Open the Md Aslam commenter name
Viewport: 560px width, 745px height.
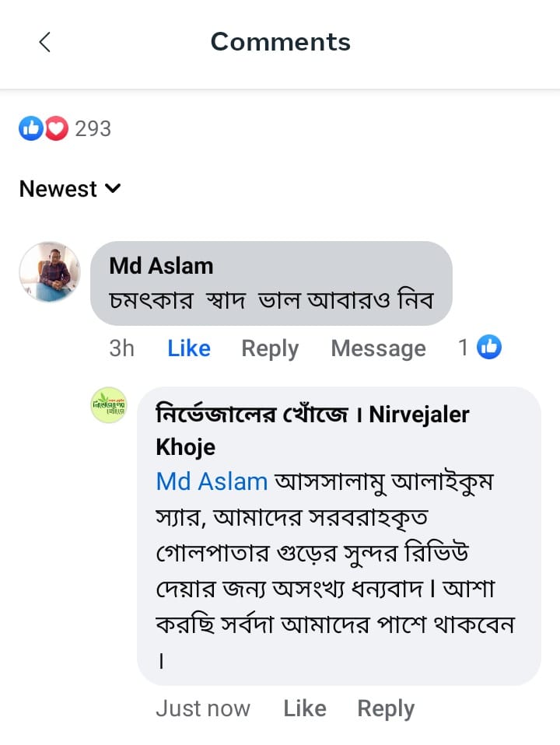coord(161,266)
